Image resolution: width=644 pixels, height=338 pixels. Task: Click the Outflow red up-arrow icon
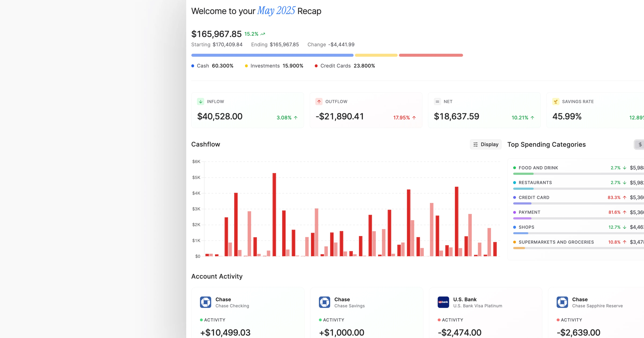(319, 102)
